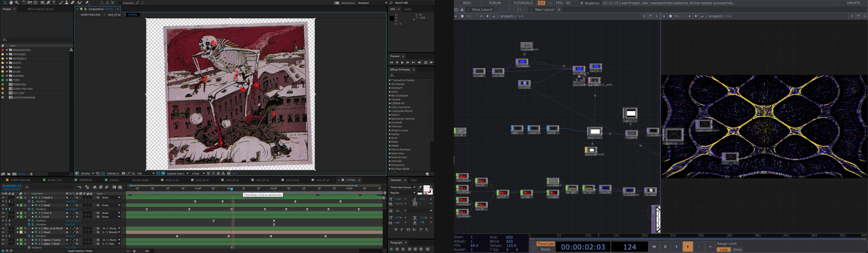Toggle the Loop range limit in TouchDesigner
Image resolution: width=868 pixels, height=253 pixels.
tap(723, 250)
